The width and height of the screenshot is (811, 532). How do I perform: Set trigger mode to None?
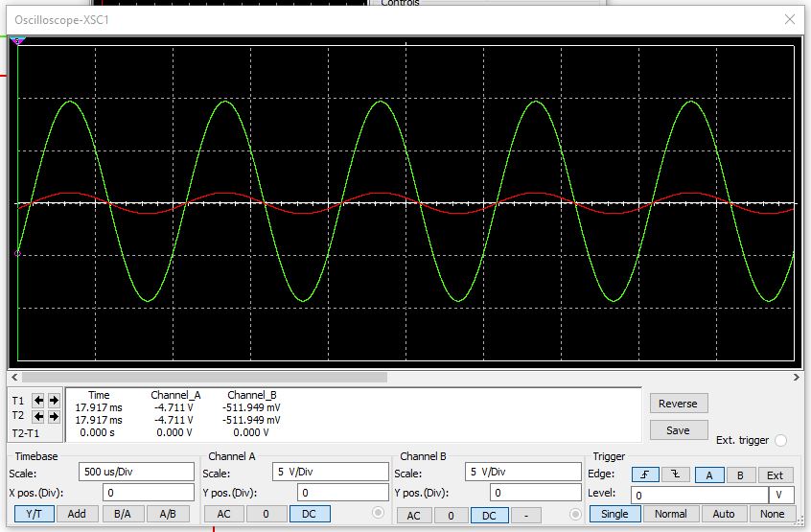pos(773,514)
